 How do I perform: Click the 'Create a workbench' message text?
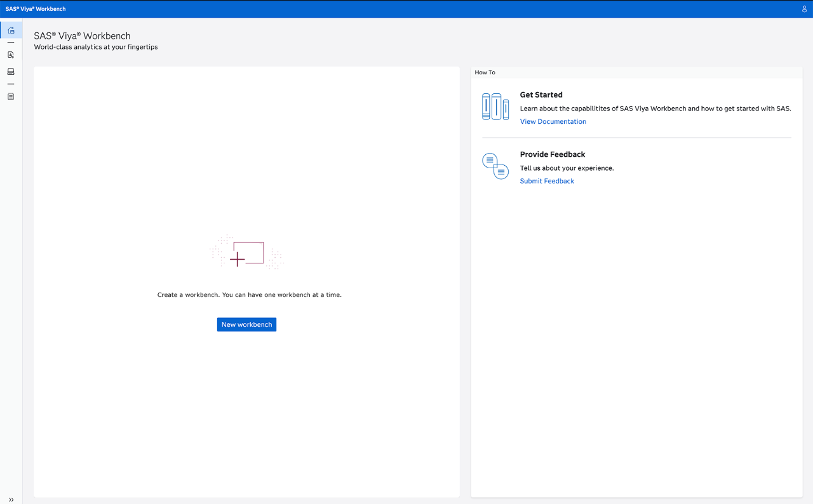tap(250, 295)
